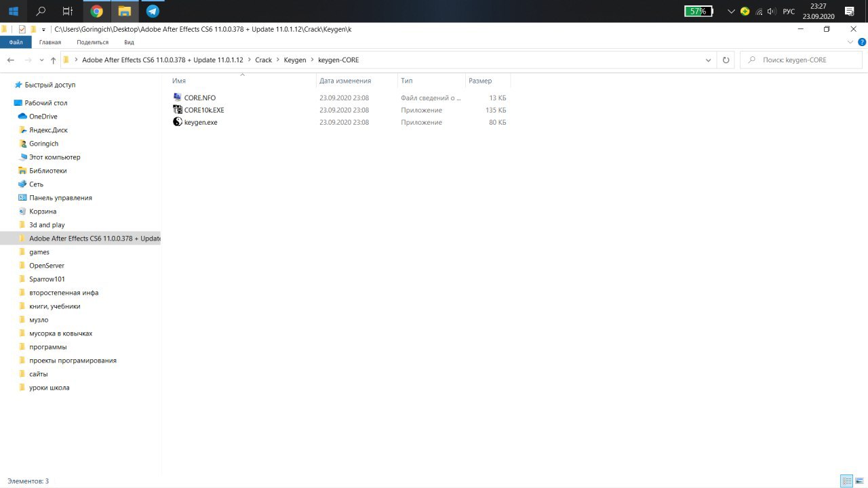This screenshot has height=488, width=868.
Task: Open volume control in system tray
Action: pos(771,12)
